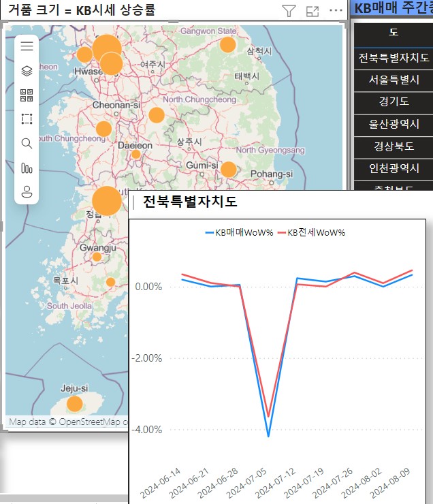Viewport: 433px width, 504px height.
Task: Click the Jeju-si orange bubble
Action: coord(74,404)
